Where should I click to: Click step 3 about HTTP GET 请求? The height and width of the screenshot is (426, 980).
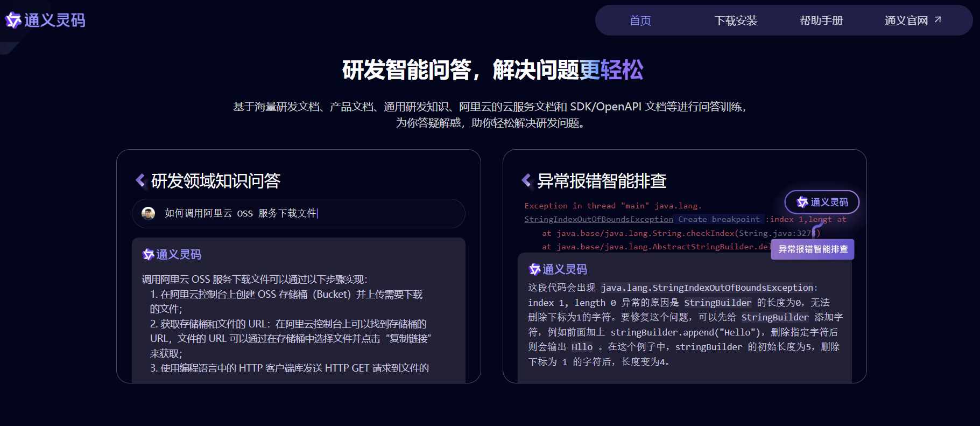click(290, 368)
